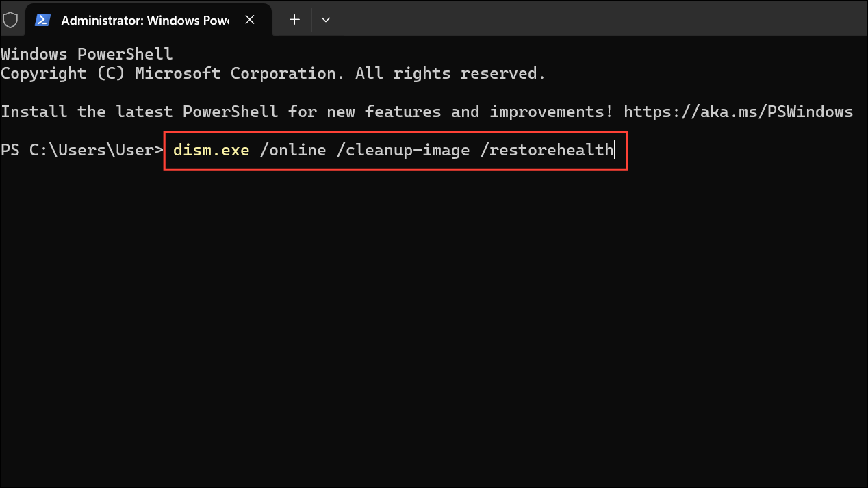The width and height of the screenshot is (868, 488).
Task: Expand the new tab profile dropdown chevron
Action: [326, 20]
